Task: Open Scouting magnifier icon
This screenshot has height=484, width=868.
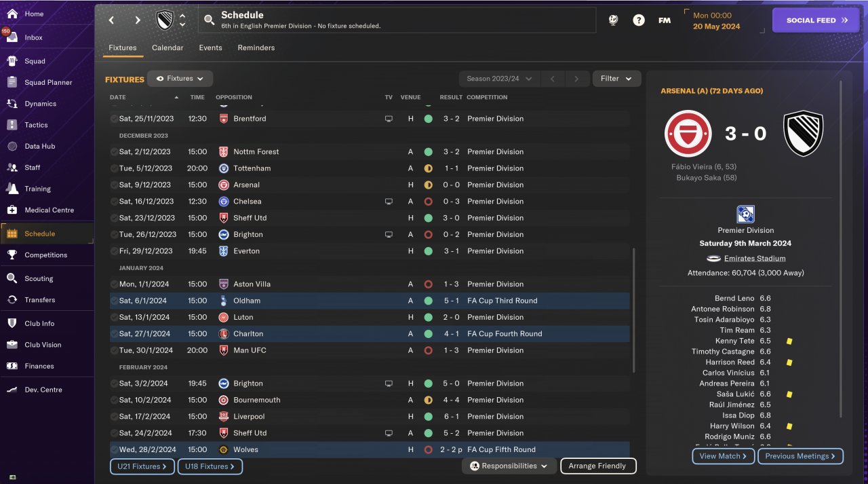Action: tap(12, 278)
